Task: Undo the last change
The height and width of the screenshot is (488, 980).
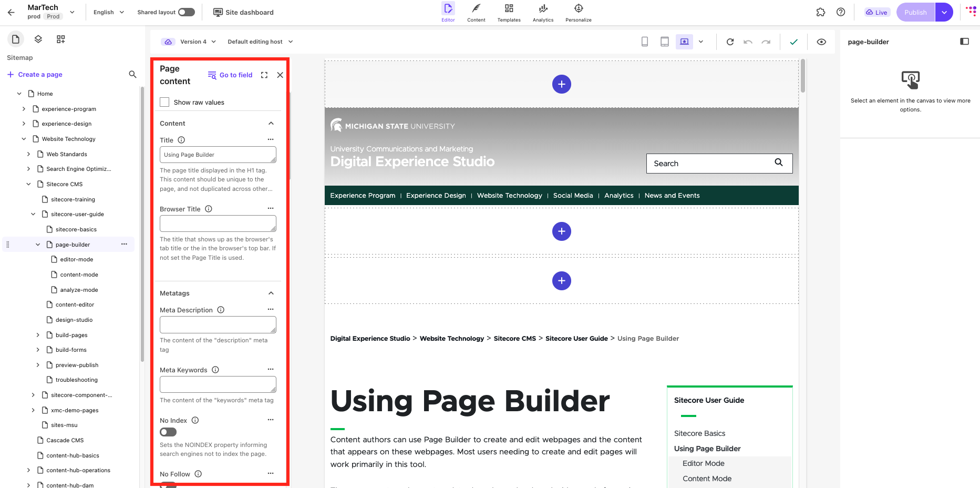Action: [x=748, y=42]
